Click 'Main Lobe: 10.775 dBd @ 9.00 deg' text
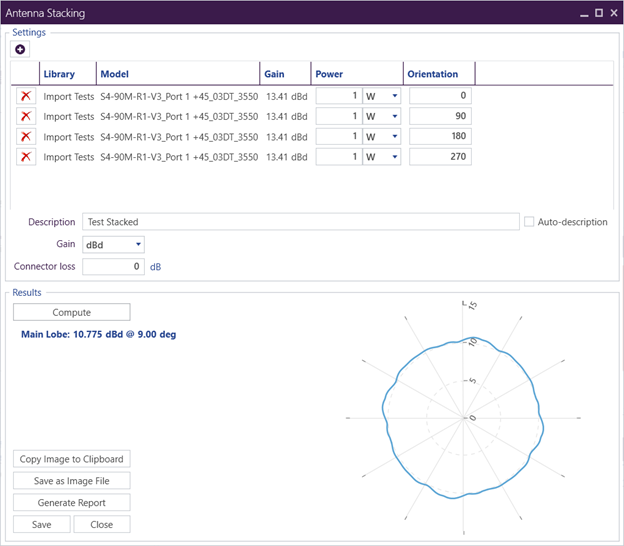The height and width of the screenshot is (546, 624). click(x=99, y=334)
